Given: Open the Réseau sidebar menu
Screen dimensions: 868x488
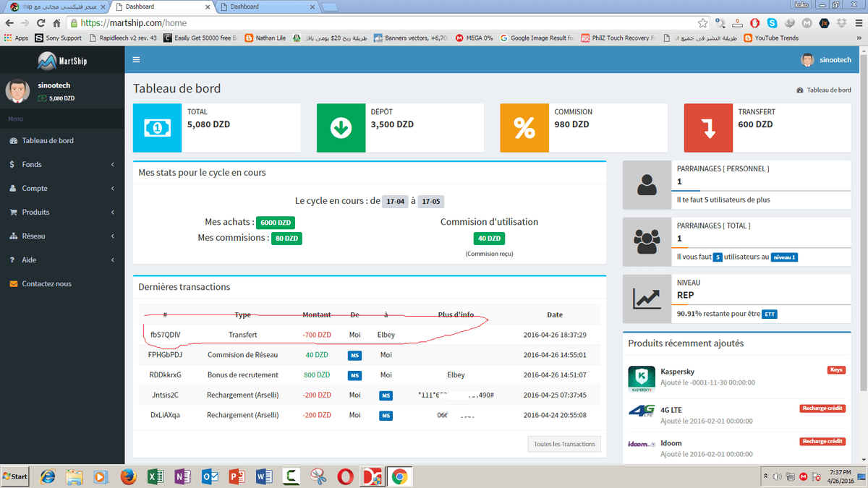Looking at the screenshot, I should tap(34, 236).
